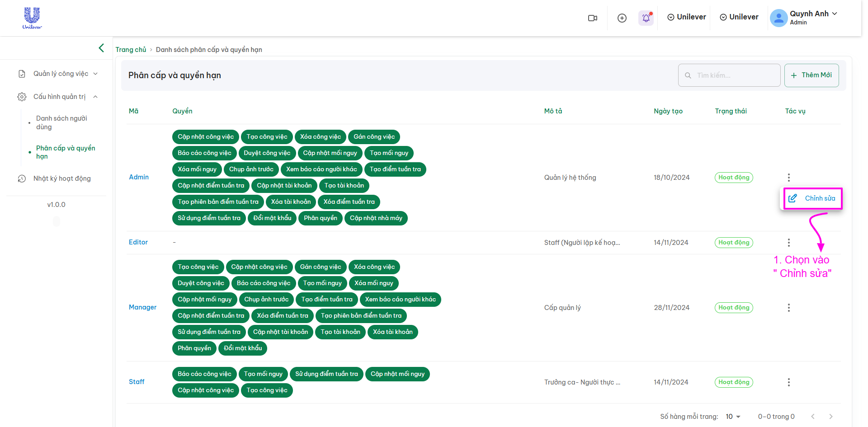Open Nhật ký hoạt động in sidebar
Viewport: 868px width, 427px height.
pos(62,178)
